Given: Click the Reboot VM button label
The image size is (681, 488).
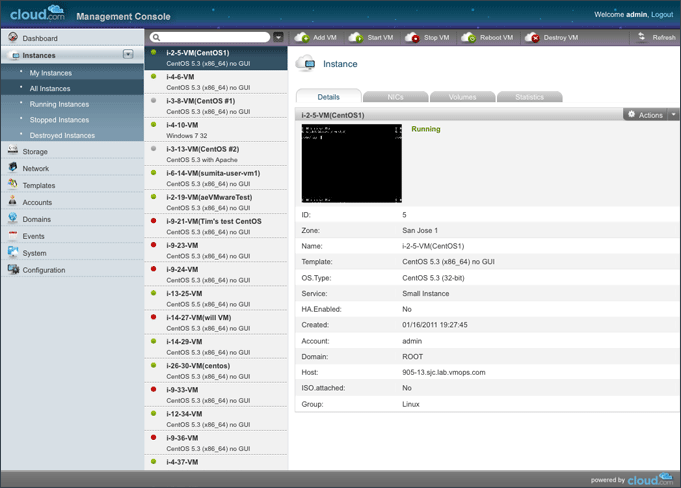Looking at the screenshot, I should [x=496, y=38].
